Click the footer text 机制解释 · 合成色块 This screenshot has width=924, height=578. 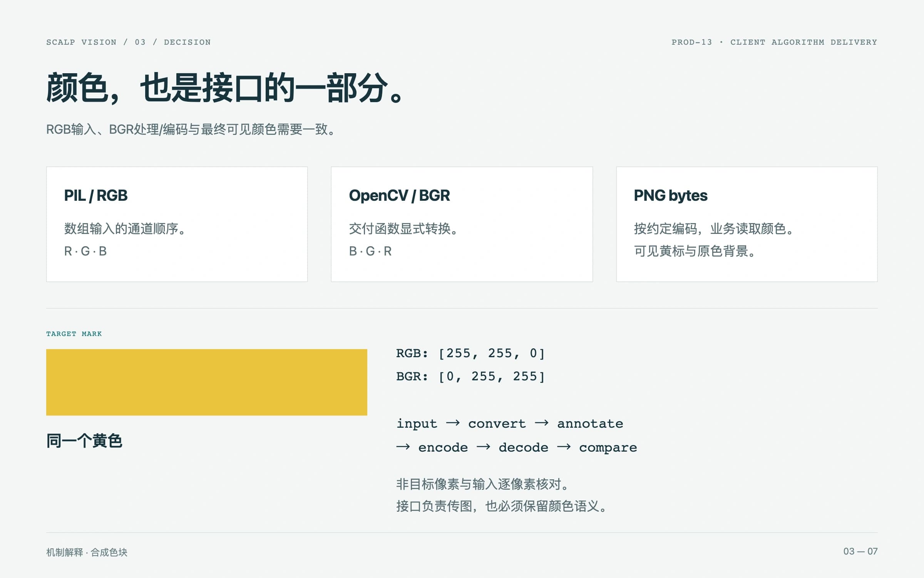(x=87, y=552)
